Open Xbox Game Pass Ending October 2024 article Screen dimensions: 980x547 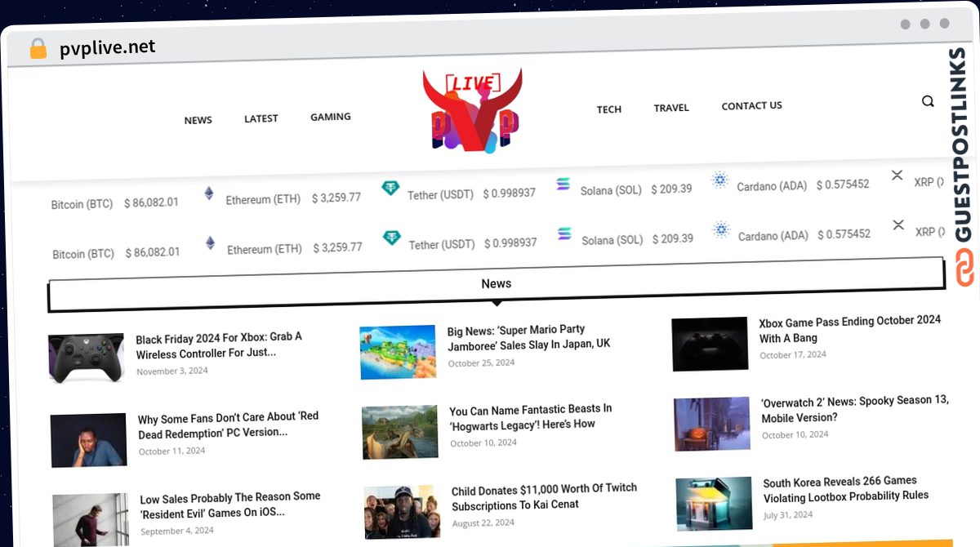pos(850,328)
